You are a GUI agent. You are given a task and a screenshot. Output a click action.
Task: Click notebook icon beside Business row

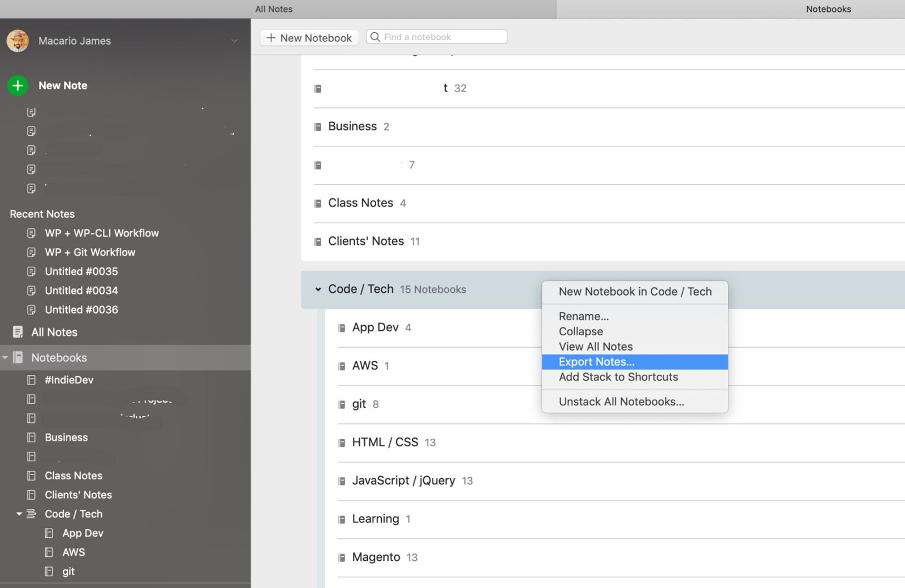pos(318,127)
